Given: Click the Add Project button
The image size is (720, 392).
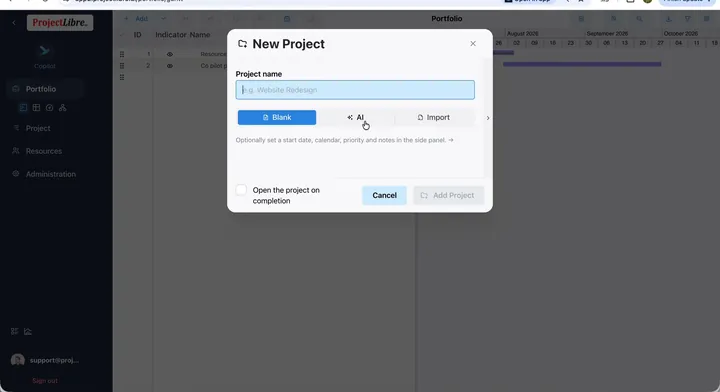Looking at the screenshot, I should tap(448, 195).
